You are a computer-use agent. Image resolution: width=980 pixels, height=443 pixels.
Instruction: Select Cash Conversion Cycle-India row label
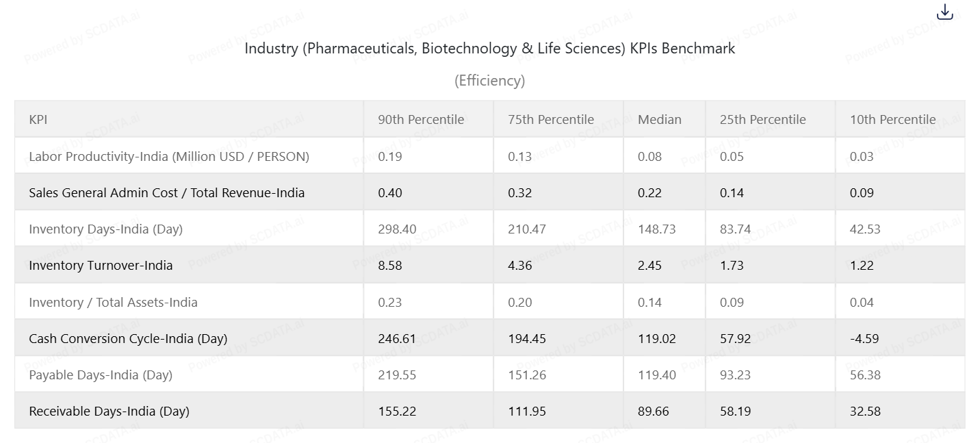pos(128,339)
